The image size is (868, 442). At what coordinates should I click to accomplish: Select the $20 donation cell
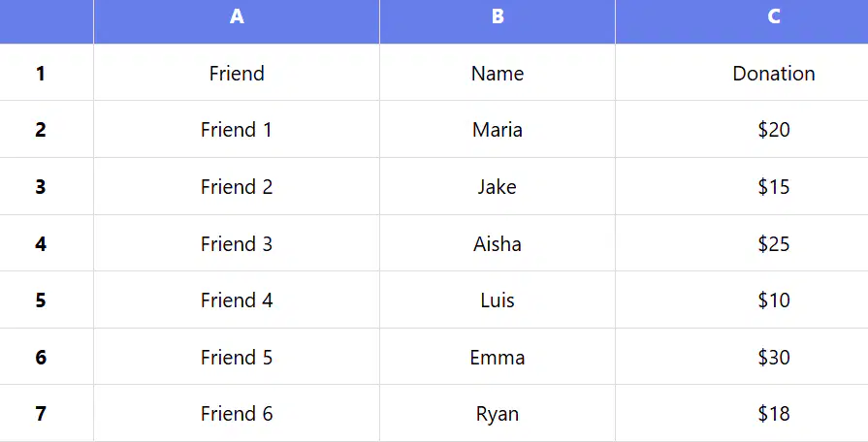point(742,130)
